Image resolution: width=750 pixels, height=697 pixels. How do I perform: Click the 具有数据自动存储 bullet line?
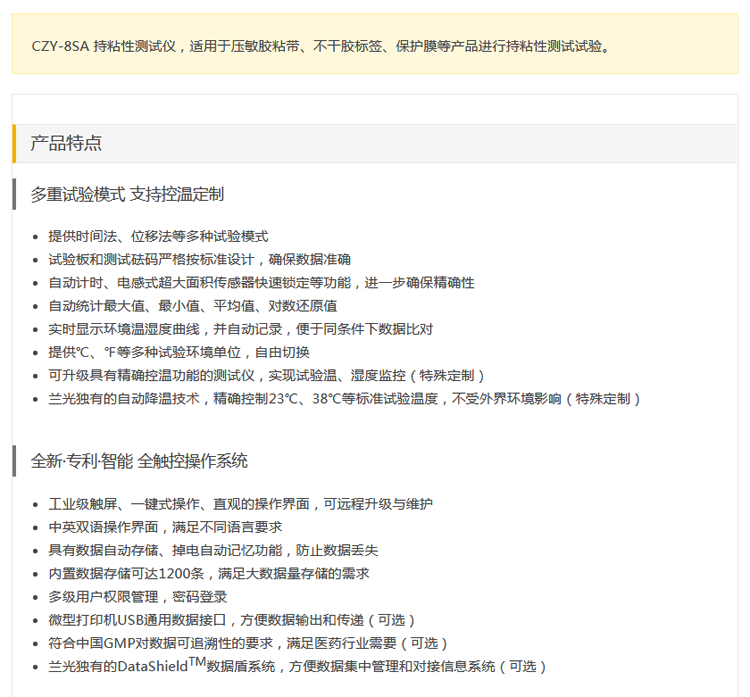pos(213,550)
